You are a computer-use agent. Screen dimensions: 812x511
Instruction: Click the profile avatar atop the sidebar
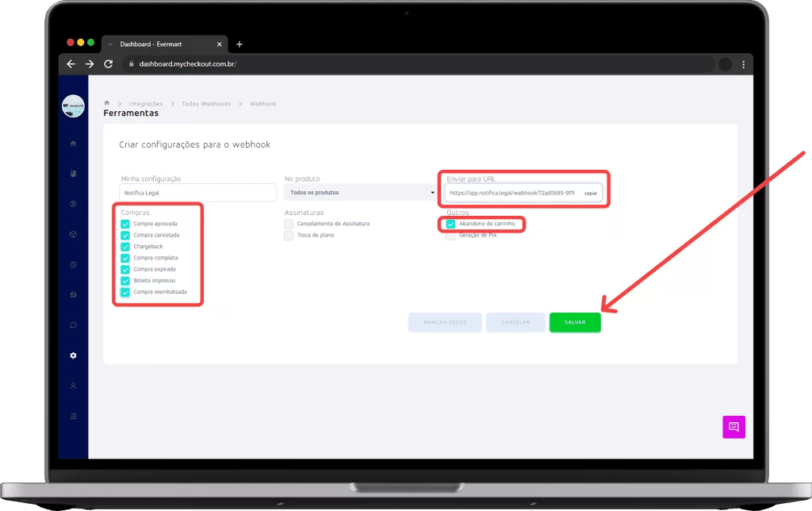73,106
